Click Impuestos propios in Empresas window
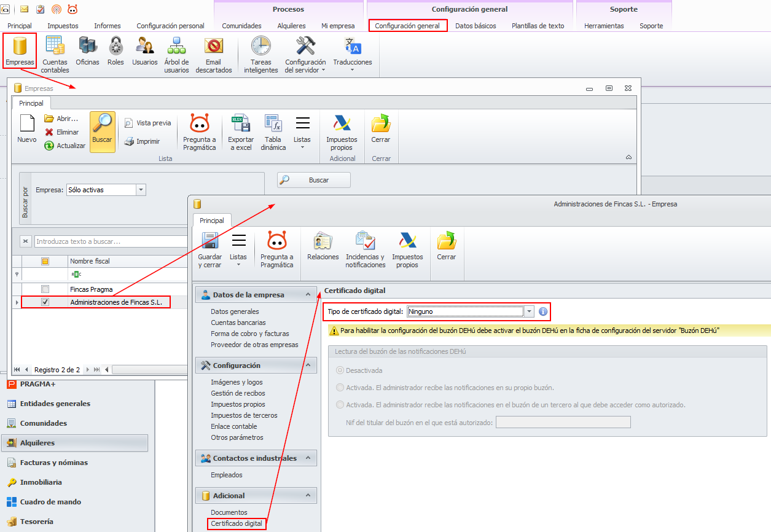 pos(342,132)
